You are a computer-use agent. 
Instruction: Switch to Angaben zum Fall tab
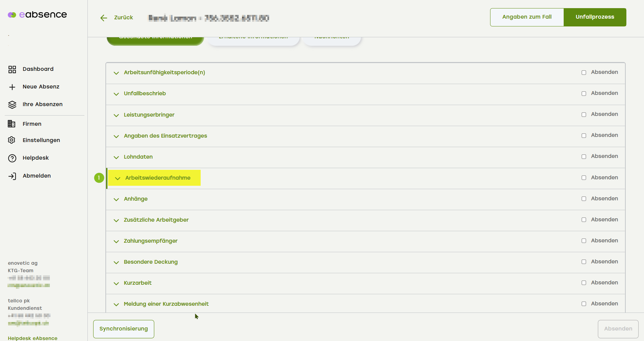[527, 17]
